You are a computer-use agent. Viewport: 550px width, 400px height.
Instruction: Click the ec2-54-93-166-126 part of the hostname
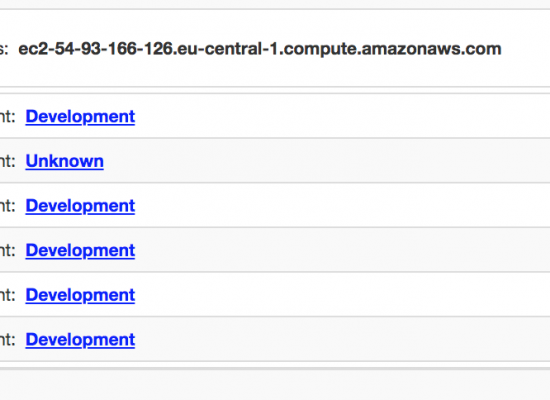point(96,49)
